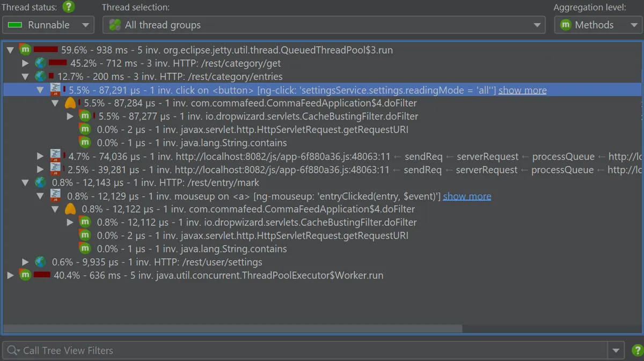Click the search magnifier in Call Tree View Filters

(x=13, y=351)
